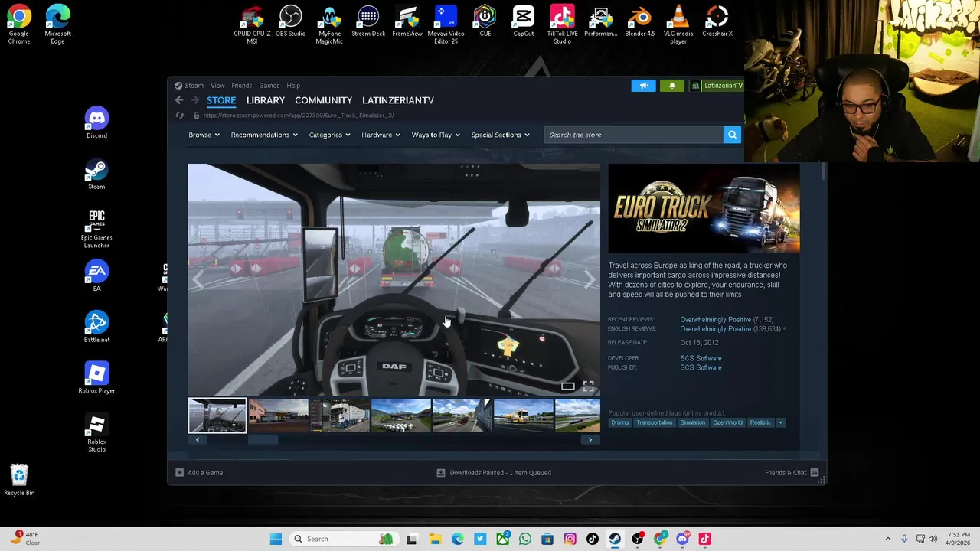The height and width of the screenshot is (551, 980).
Task: Select the second screenshot thumbnail
Action: (279, 416)
